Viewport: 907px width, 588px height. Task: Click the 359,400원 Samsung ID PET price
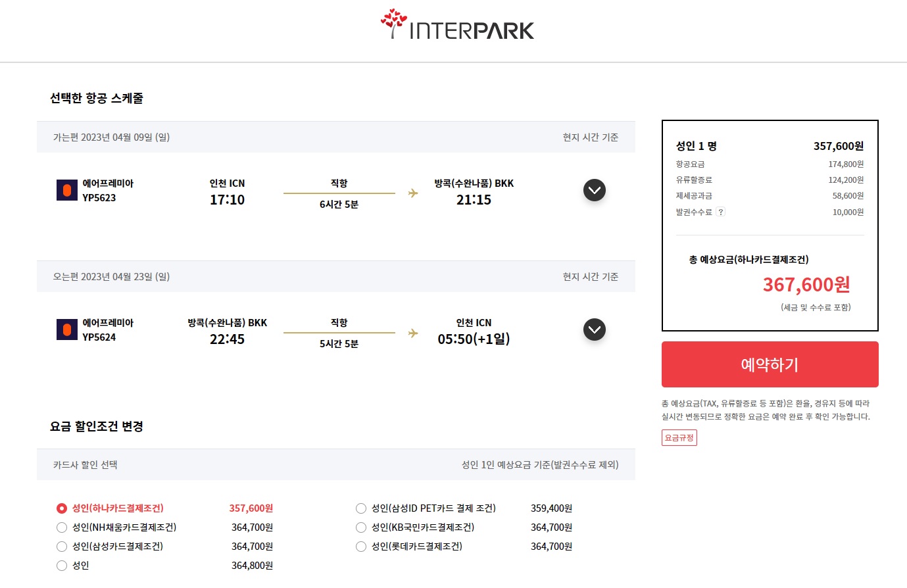552,508
